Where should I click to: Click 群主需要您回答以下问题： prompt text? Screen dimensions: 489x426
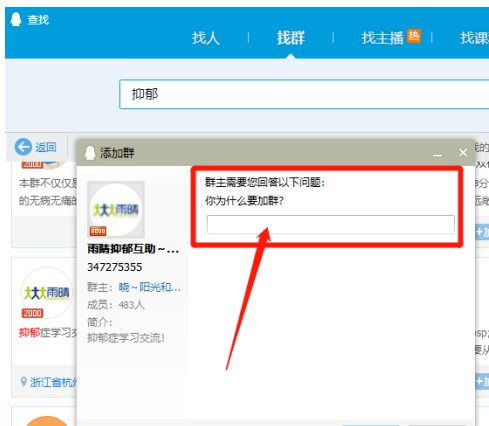pos(265,182)
